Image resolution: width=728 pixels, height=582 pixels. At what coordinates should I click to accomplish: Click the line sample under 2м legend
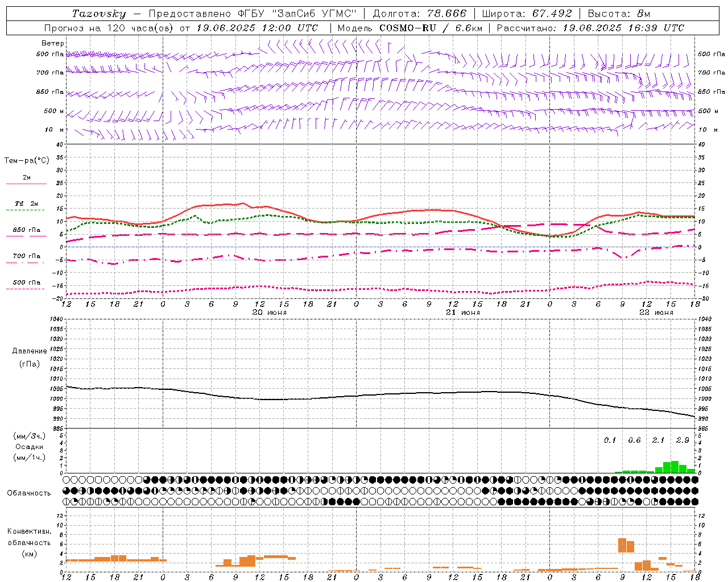click(26, 184)
